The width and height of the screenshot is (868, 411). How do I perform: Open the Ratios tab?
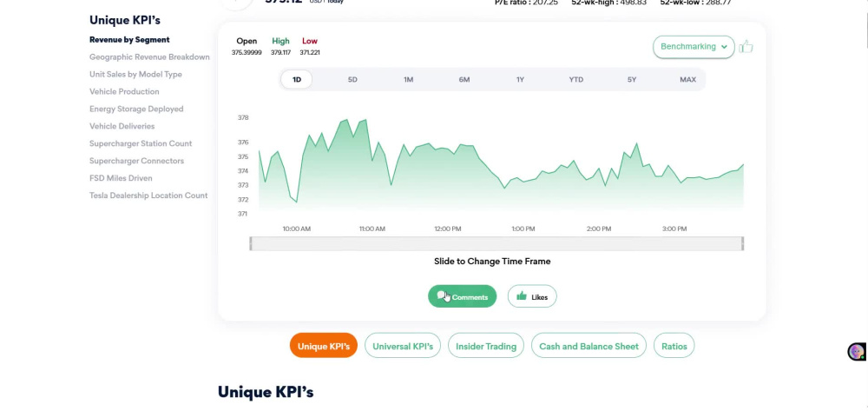674,346
